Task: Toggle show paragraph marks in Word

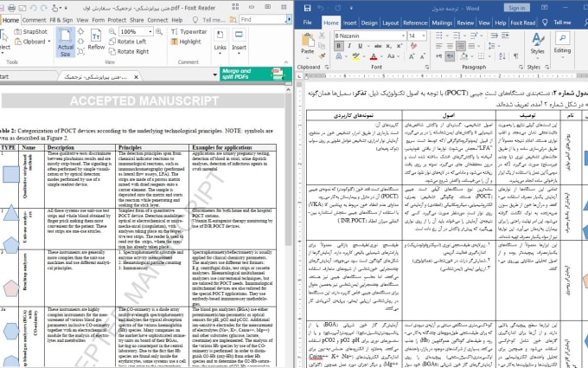Action: [x=516, y=56]
